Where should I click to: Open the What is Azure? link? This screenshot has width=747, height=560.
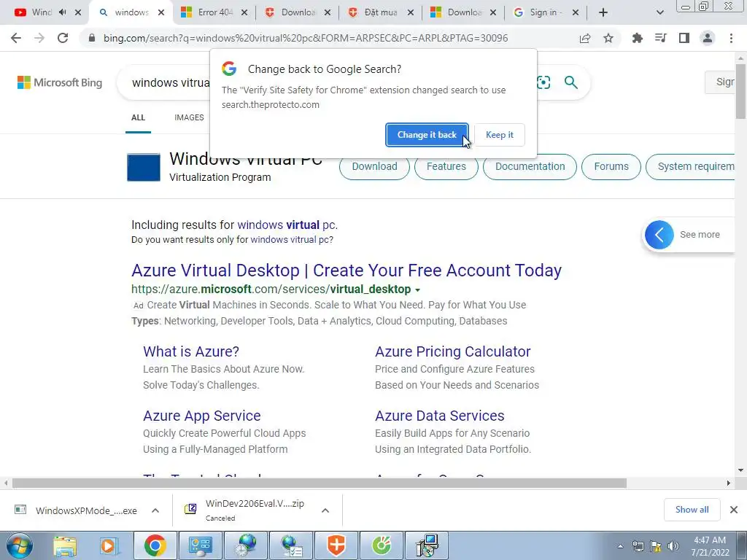(191, 351)
